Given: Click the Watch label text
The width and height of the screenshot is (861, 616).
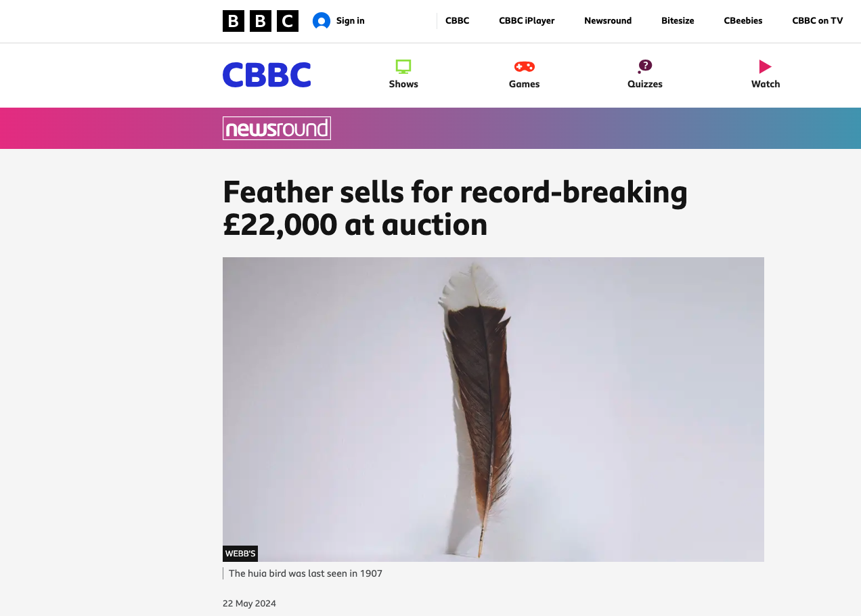Looking at the screenshot, I should [x=766, y=84].
